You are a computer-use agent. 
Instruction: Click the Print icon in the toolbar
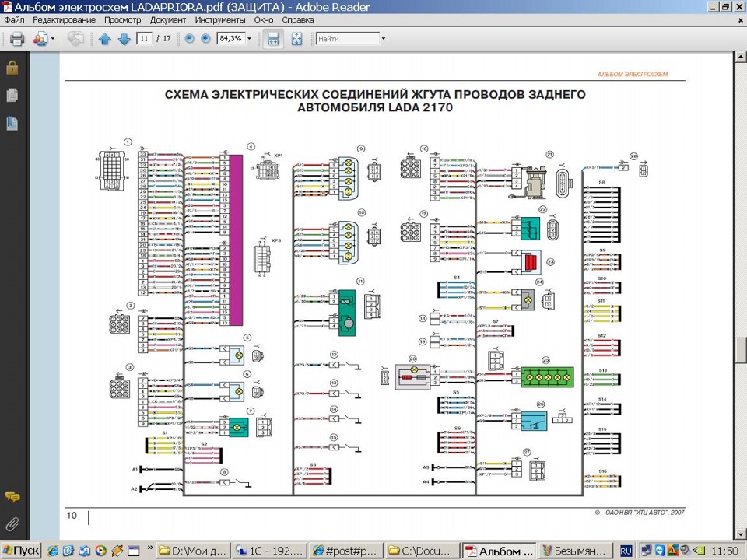pyautogui.click(x=17, y=39)
